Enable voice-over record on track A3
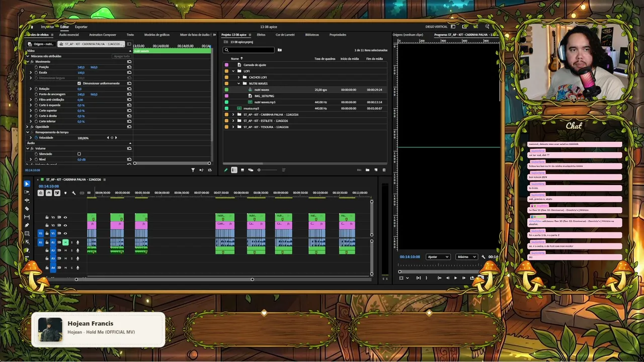The image size is (644, 362). pos(77,258)
